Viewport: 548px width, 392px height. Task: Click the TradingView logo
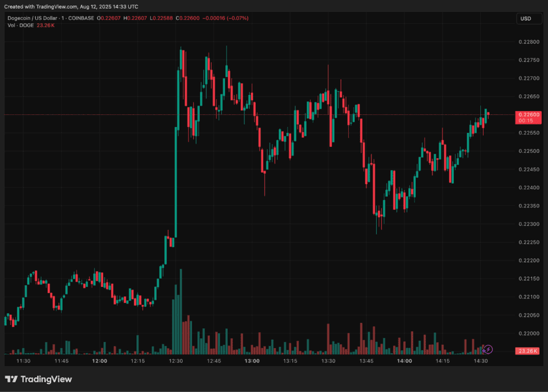pos(39,379)
